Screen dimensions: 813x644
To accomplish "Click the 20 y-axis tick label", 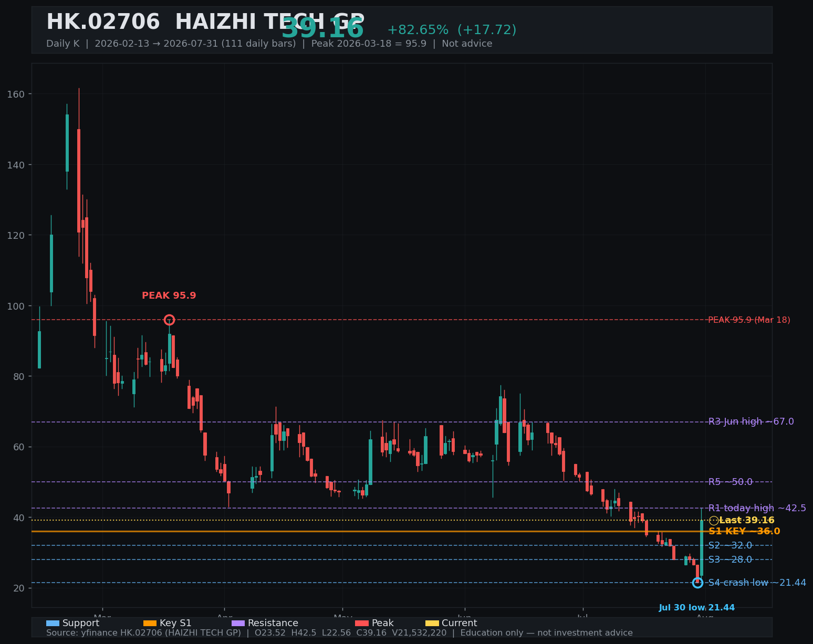I will pyautogui.click(x=19, y=588).
